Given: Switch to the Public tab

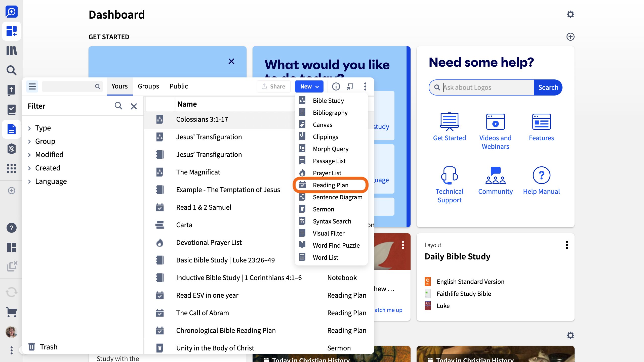Looking at the screenshot, I should coord(179,86).
